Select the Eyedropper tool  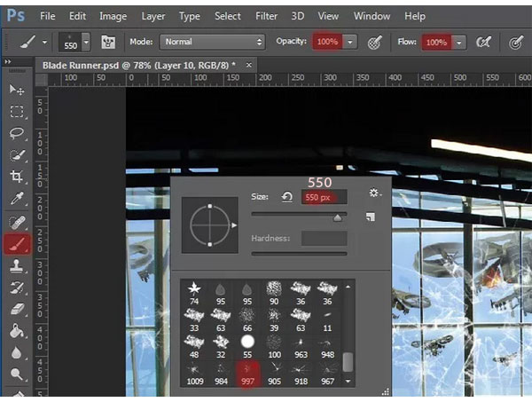pos(16,199)
